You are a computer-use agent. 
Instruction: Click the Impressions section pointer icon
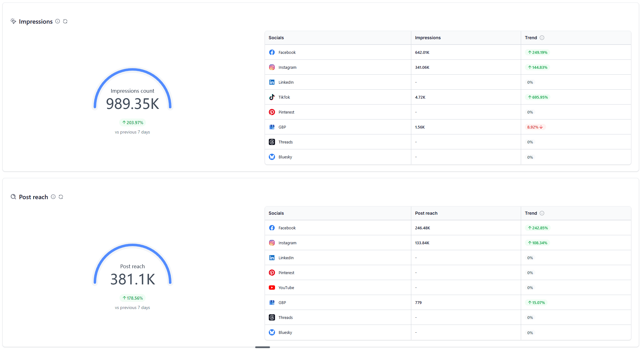(x=13, y=21)
